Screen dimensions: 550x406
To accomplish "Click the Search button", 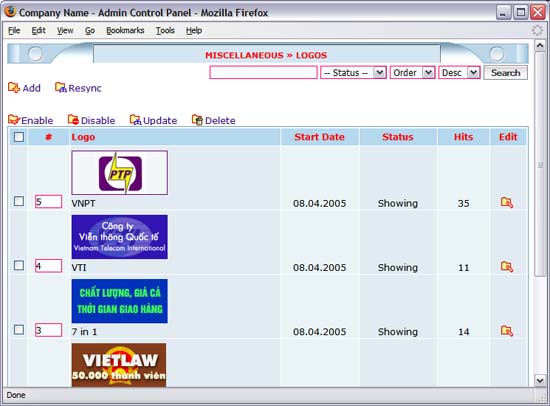I will (505, 73).
